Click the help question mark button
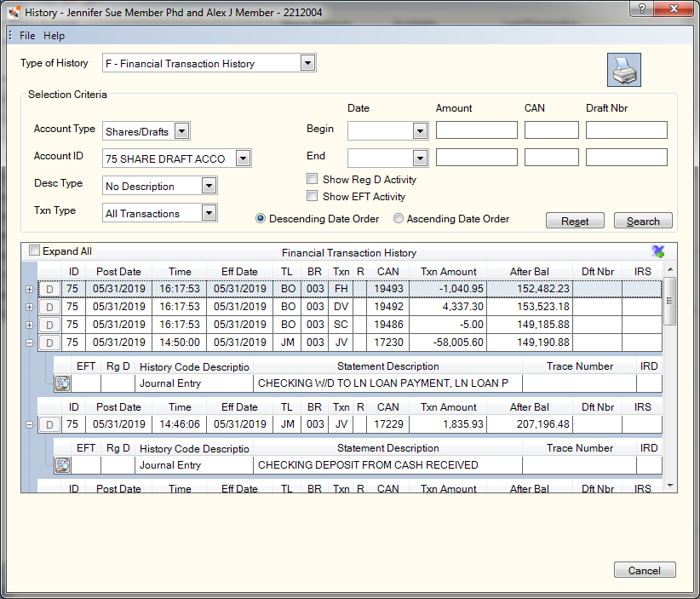Image resolution: width=700 pixels, height=599 pixels. [x=641, y=8]
